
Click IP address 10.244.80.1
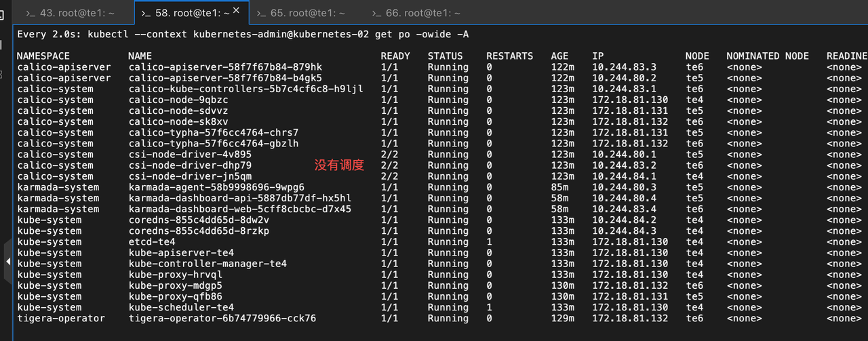[x=625, y=155]
